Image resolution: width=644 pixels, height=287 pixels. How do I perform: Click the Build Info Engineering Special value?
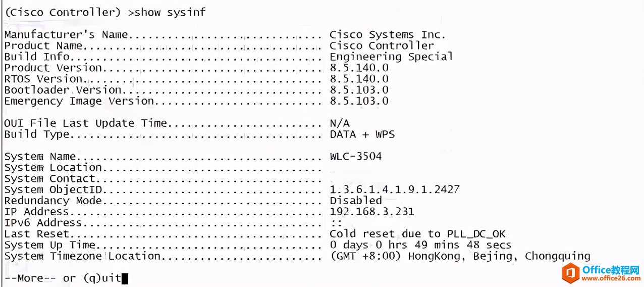coord(391,57)
